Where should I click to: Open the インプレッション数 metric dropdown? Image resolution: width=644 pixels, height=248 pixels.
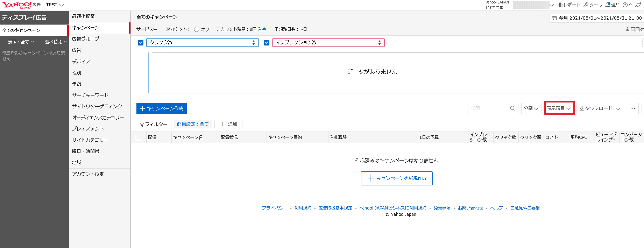(328, 43)
